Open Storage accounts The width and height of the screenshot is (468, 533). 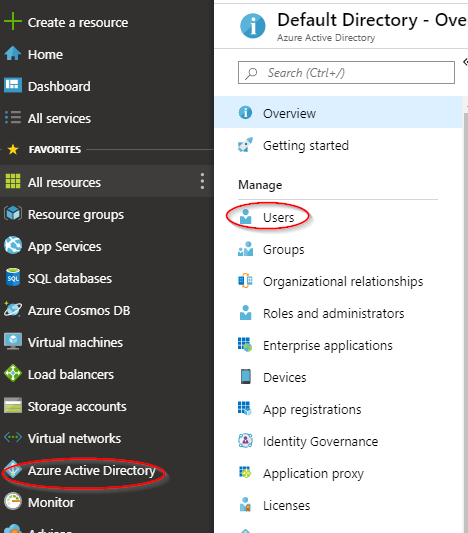[77, 407]
